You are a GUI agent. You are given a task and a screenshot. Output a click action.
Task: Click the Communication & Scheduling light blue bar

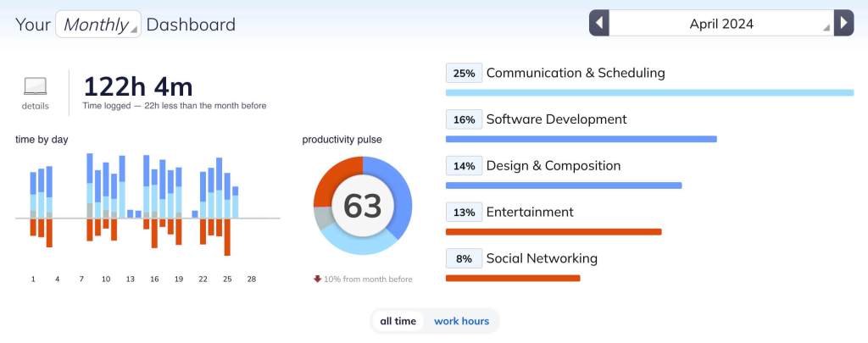(x=649, y=92)
